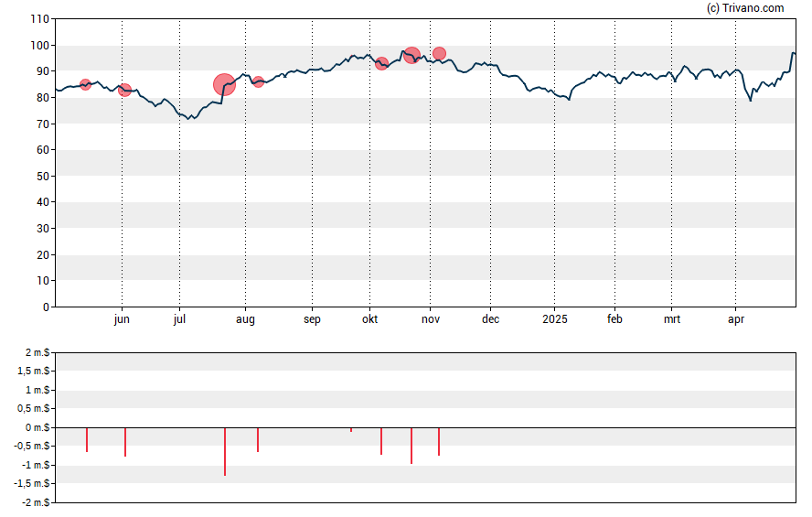Click the red volume bar in late October
This screenshot has width=812, height=517.
coord(411,446)
